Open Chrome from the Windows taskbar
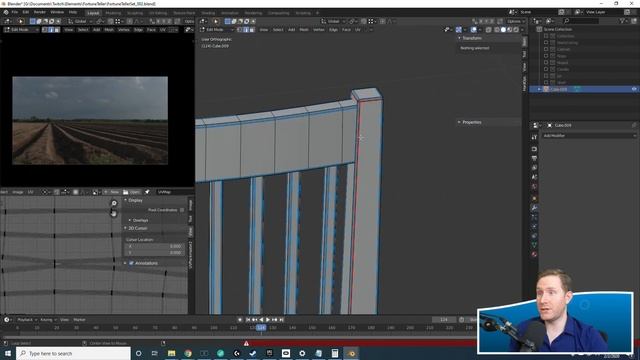 pos(188,353)
